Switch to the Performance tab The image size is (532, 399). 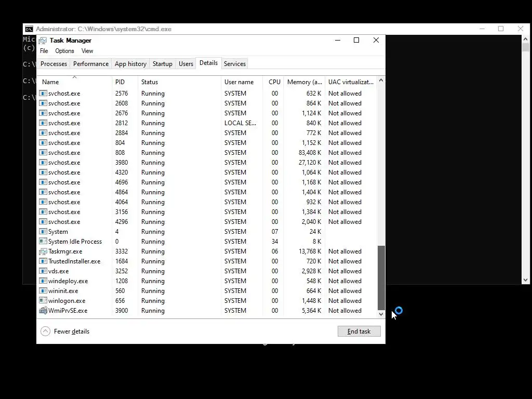point(91,64)
